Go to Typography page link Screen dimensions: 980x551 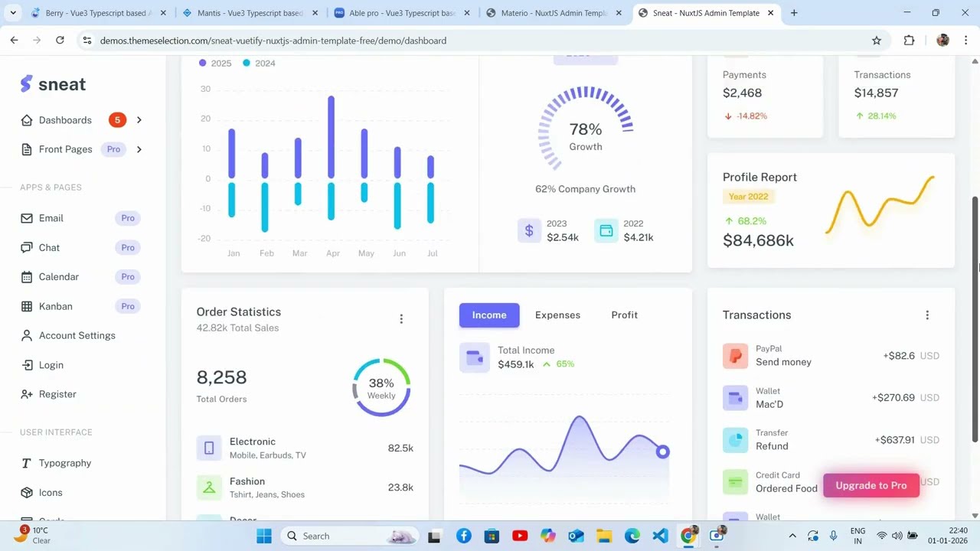coord(65,463)
